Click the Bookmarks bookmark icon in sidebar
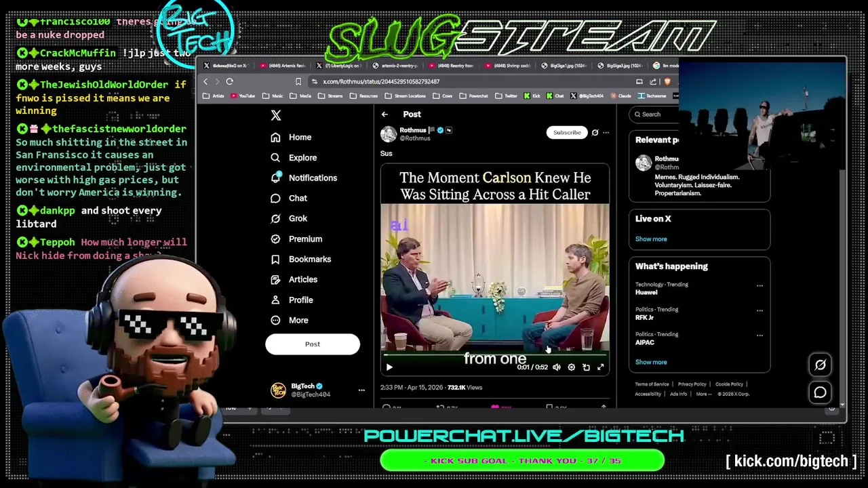This screenshot has height=488, width=868. tap(275, 259)
